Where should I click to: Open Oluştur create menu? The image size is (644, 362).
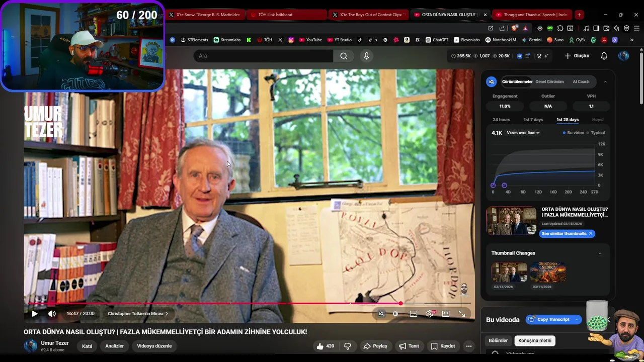(577, 56)
